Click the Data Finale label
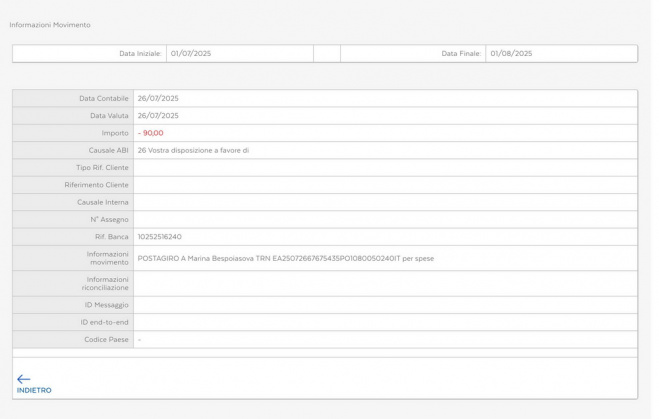The width and height of the screenshot is (659, 419). click(461, 53)
